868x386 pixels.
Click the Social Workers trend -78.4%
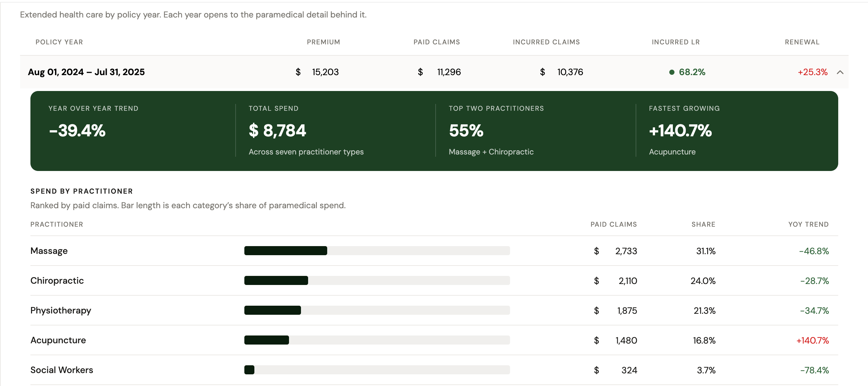[814, 370]
